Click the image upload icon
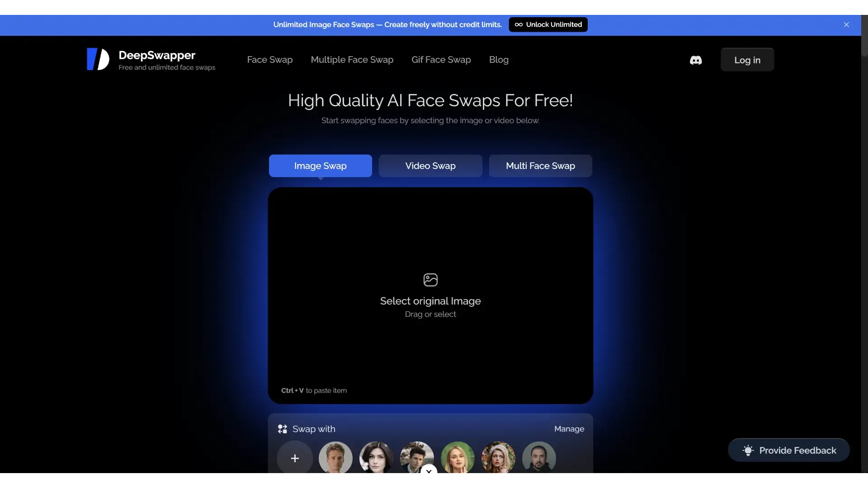The height and width of the screenshot is (488, 868). coord(430,280)
